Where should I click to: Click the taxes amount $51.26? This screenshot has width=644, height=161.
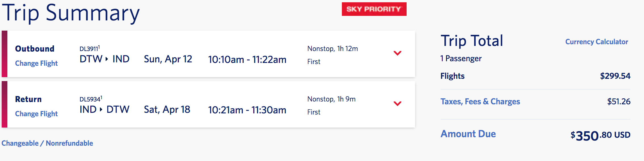point(618,101)
